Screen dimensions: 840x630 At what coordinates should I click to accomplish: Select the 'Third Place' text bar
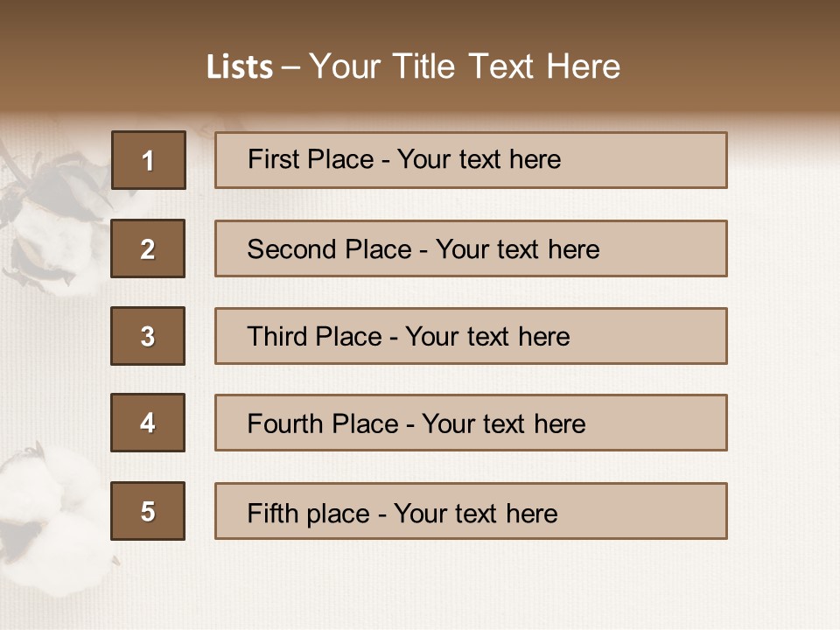coord(471,336)
